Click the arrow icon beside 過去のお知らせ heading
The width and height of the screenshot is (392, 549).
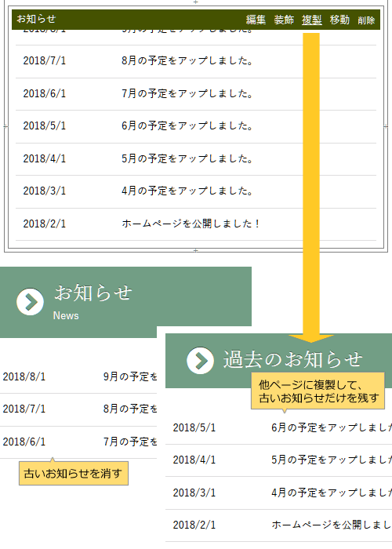click(200, 360)
